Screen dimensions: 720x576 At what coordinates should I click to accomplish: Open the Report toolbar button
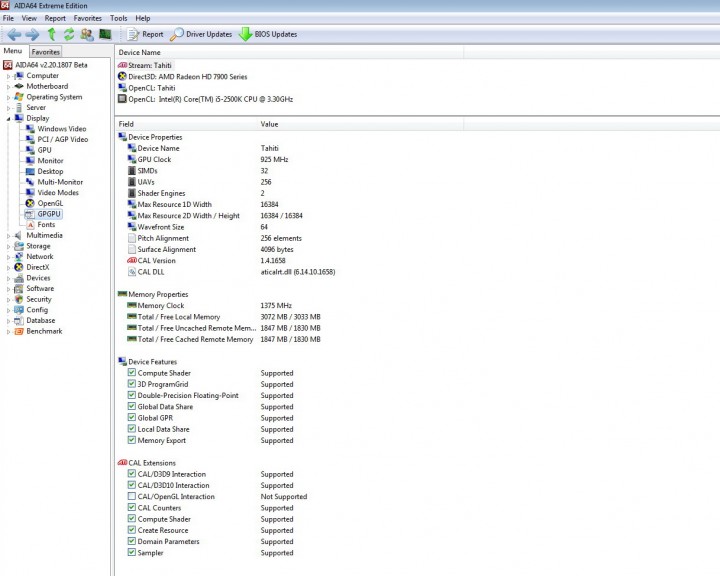(145, 34)
